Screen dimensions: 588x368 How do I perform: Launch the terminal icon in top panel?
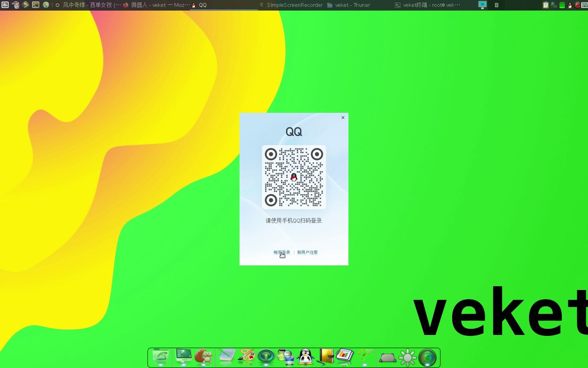[x=36, y=5]
